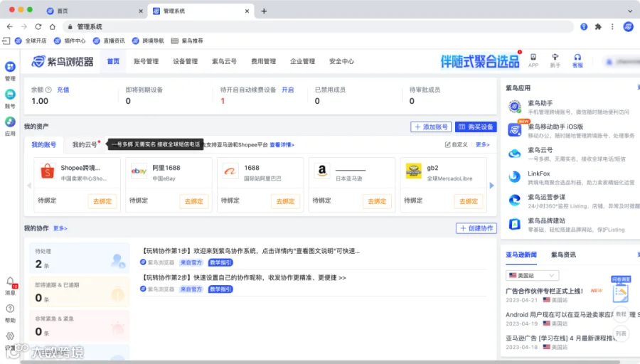Open the 消息 bell notifications
The width and height of the screenshot is (640, 364).
click(10, 282)
